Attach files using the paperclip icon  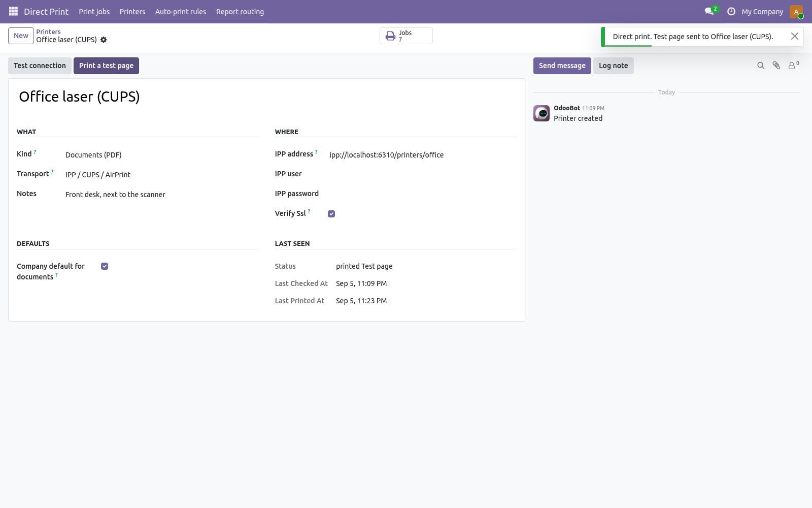tap(776, 66)
